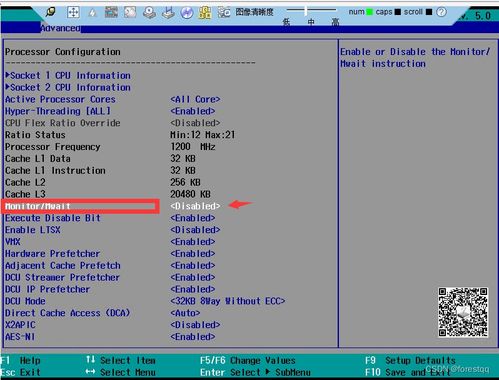Expand Socket 1 CPU Information submenu

coord(68,76)
